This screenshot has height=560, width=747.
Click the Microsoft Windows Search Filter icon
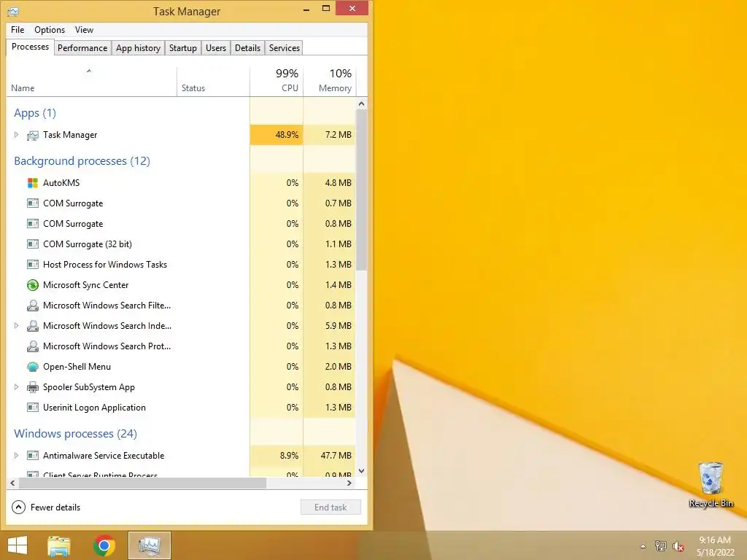(33, 306)
